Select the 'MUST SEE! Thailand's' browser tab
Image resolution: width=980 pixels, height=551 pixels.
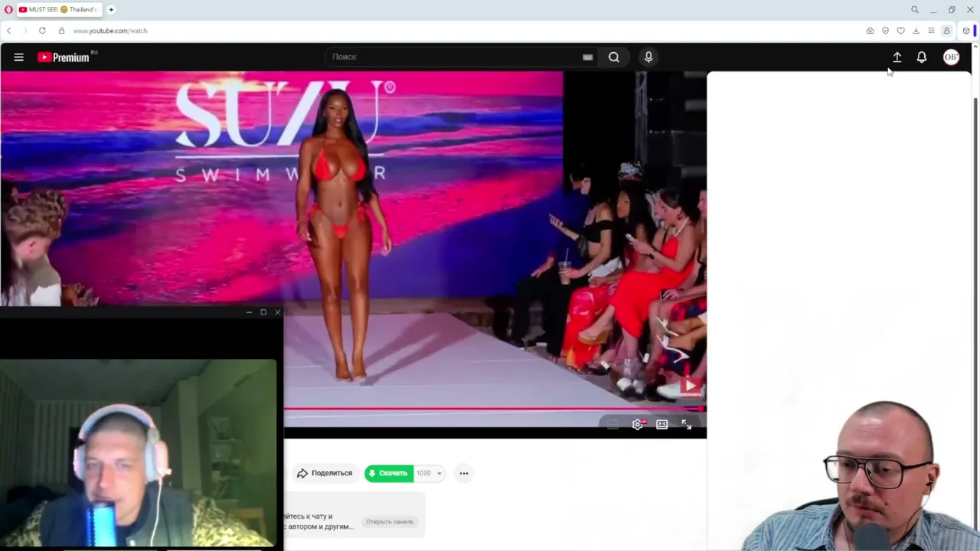coord(60,10)
